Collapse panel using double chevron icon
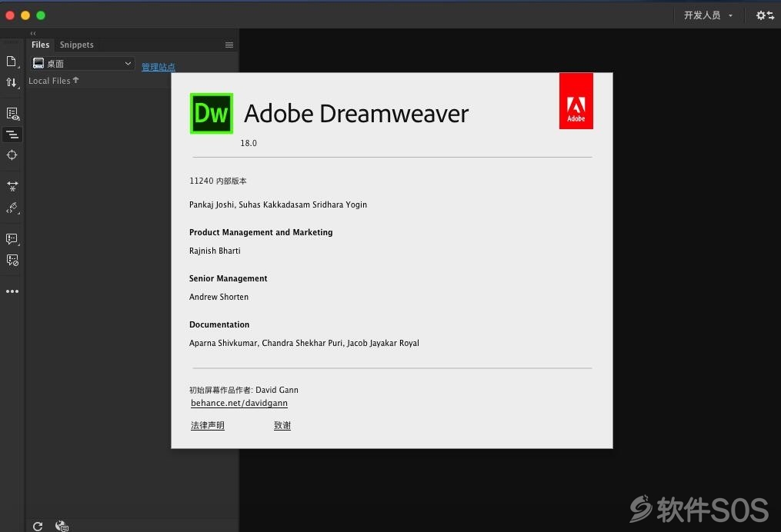This screenshot has width=781, height=532. tap(33, 33)
